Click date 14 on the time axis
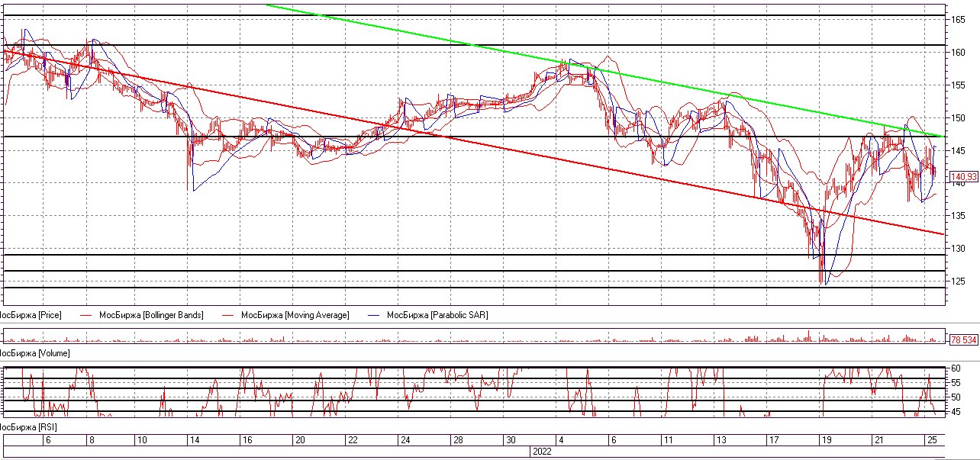Viewport: 980px width, 460px height. tap(195, 440)
